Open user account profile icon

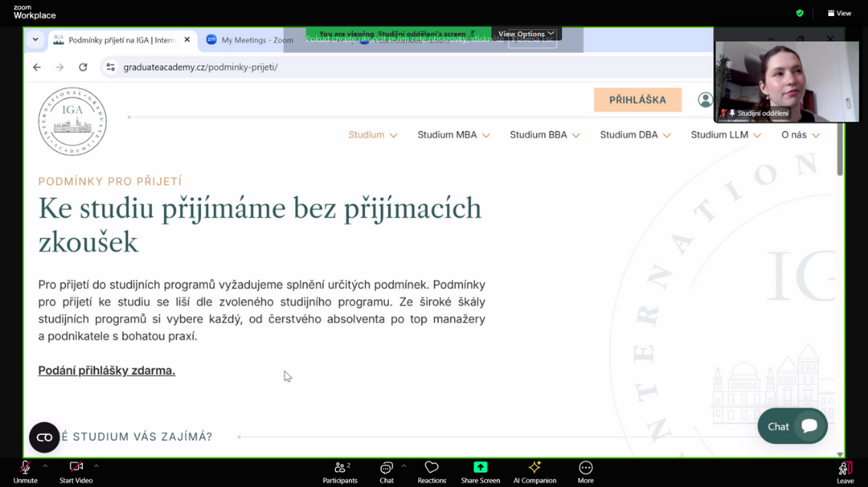(705, 100)
